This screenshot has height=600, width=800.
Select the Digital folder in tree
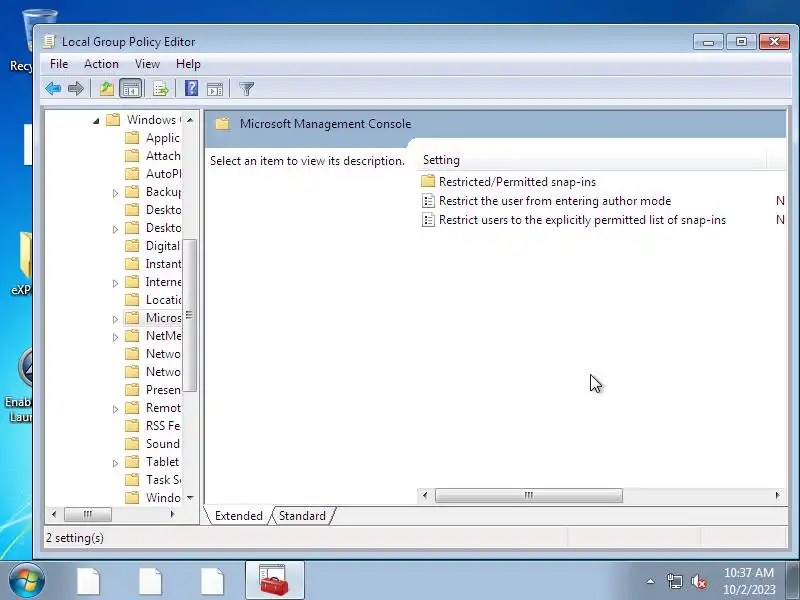[x=153, y=246]
